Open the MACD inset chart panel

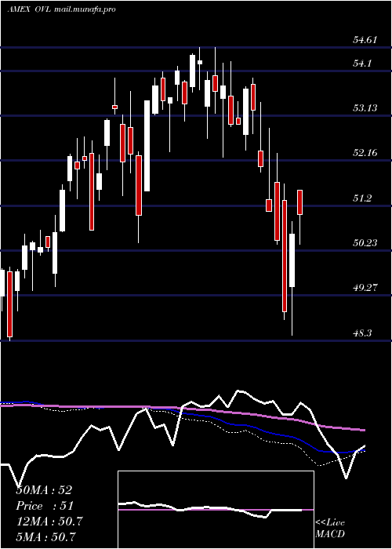(216, 510)
